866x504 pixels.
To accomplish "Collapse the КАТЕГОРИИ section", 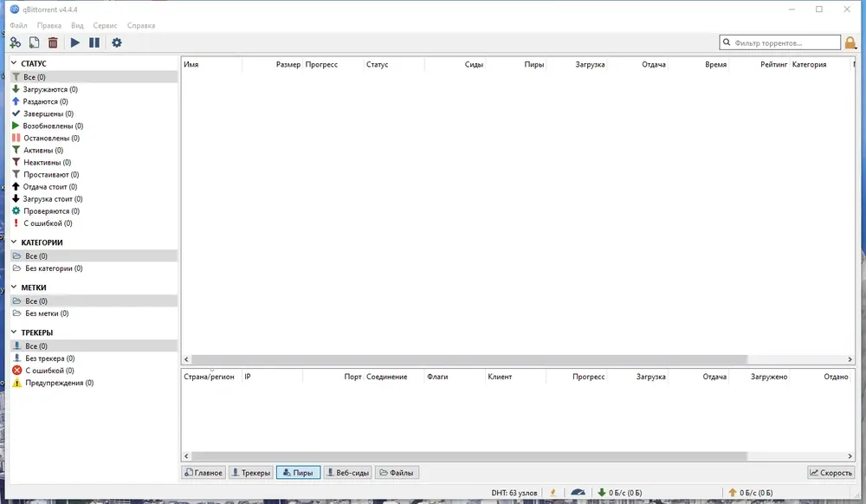I will 14,242.
